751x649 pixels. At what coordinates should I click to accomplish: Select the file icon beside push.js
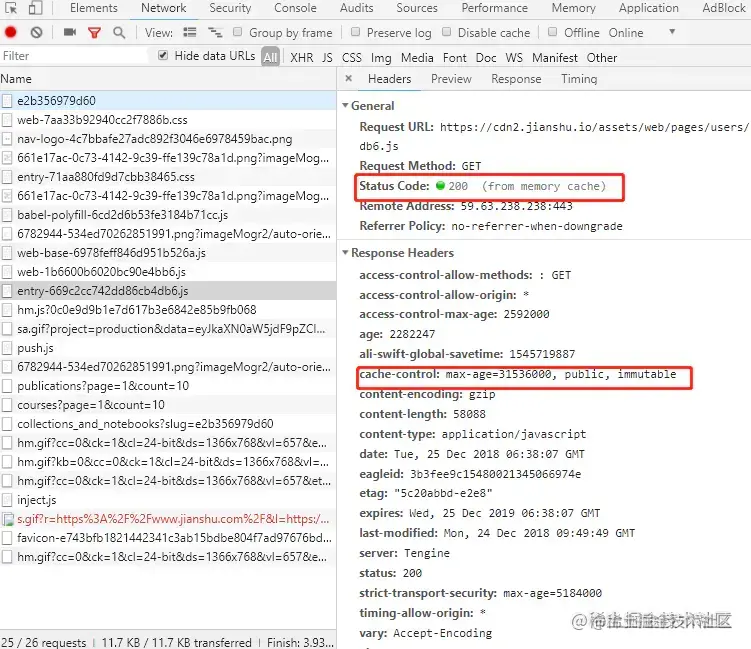(7, 348)
